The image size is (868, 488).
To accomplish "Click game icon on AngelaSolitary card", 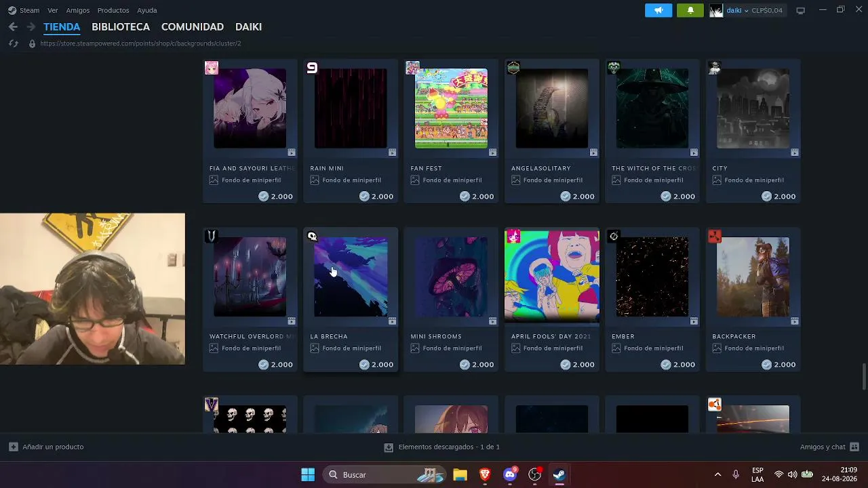I will point(513,68).
